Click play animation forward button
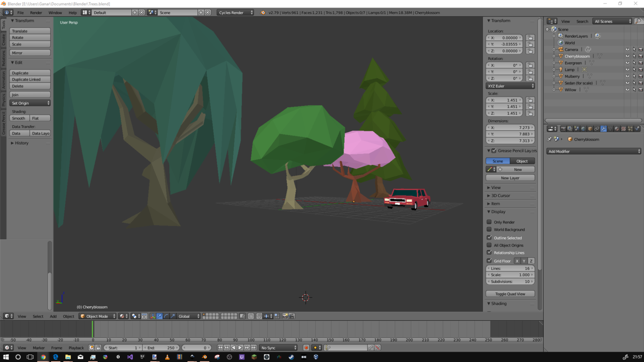Image resolution: width=644 pixels, height=362 pixels. [x=240, y=347]
